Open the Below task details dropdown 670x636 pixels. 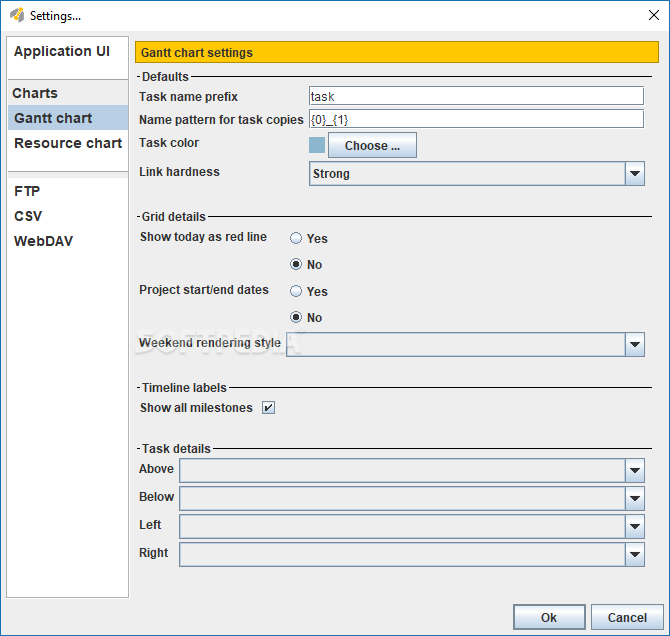[412, 498]
